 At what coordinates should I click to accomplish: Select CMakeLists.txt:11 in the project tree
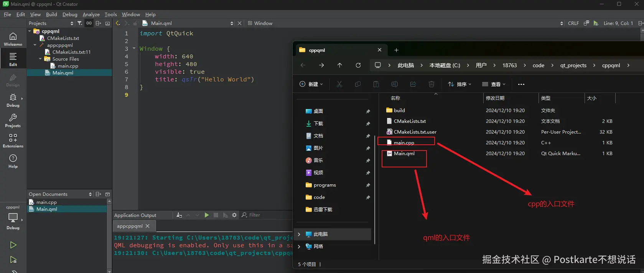tap(71, 52)
